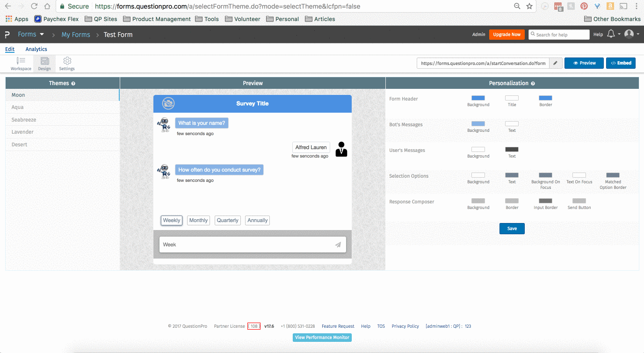Open Other Bookmarks folder

coord(613,19)
